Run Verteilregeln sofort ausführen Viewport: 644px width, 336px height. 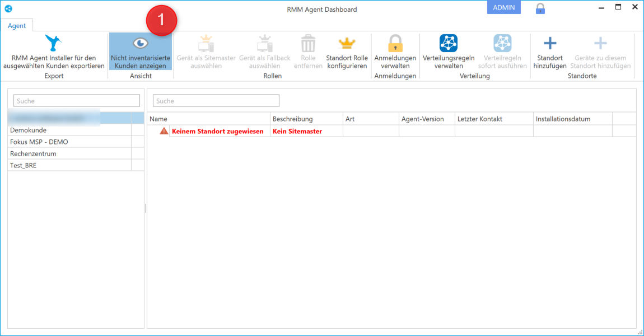click(502, 52)
